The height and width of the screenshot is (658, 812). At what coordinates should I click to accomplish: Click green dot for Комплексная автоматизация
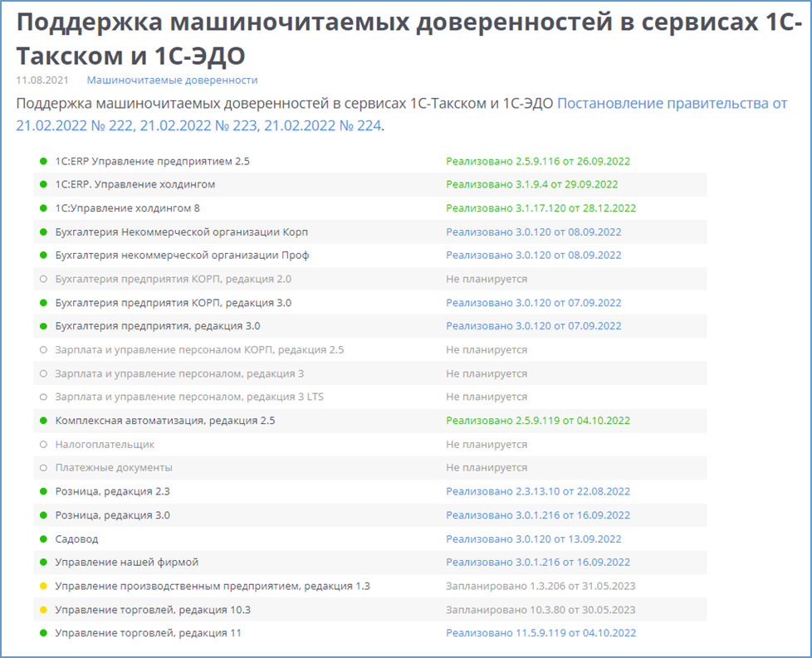point(43,421)
